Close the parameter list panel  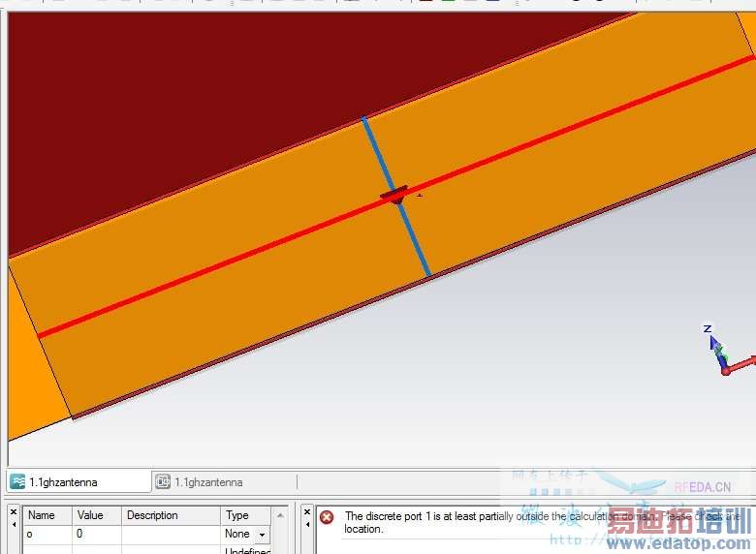click(x=14, y=512)
